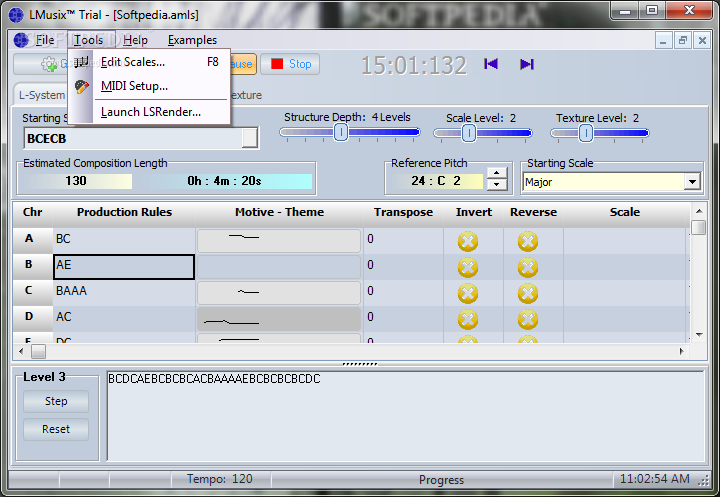Click the Motive - Theme column header
This screenshot has height=497, width=720.
(279, 212)
